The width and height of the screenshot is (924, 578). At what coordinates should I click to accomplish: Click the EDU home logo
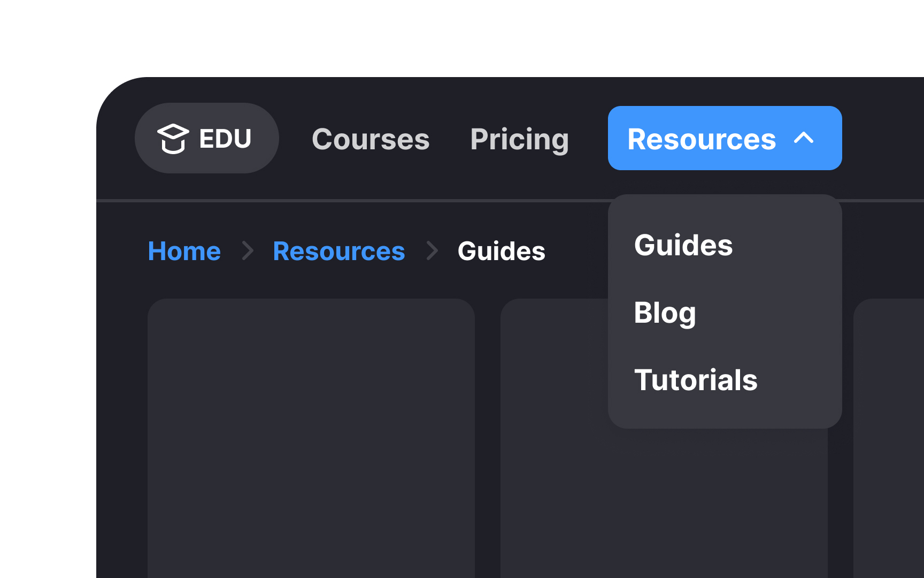(206, 138)
